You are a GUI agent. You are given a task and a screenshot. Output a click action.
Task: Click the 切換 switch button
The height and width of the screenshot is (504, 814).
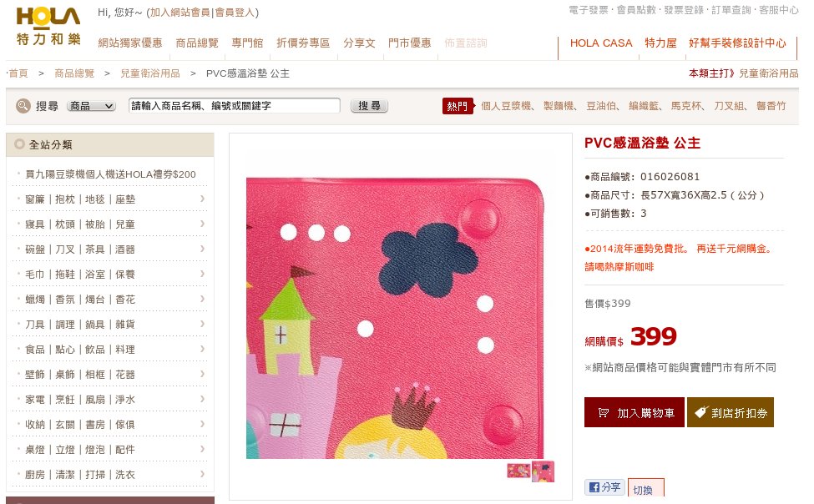[645, 488]
